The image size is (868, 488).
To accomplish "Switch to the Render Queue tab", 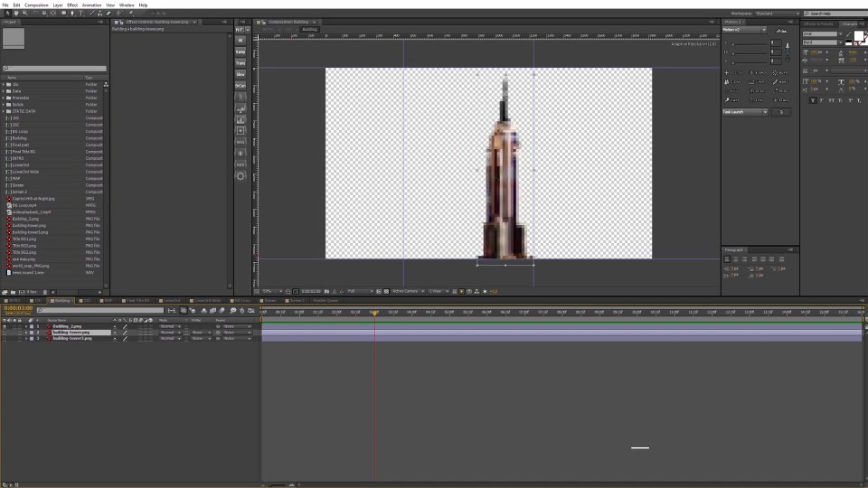I will click(x=325, y=300).
